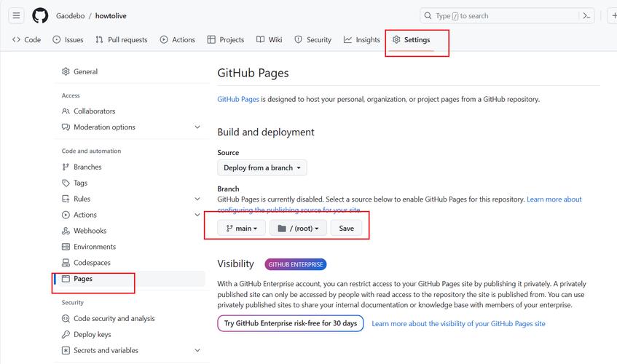Expand Secrets and variables chevron

197,350
